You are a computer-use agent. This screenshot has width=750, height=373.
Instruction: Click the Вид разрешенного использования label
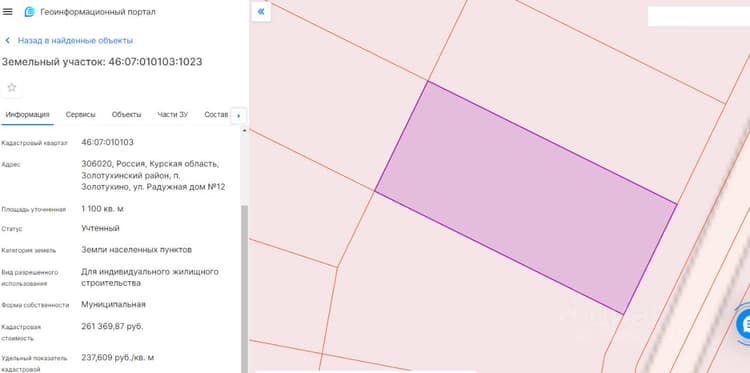tap(30, 278)
